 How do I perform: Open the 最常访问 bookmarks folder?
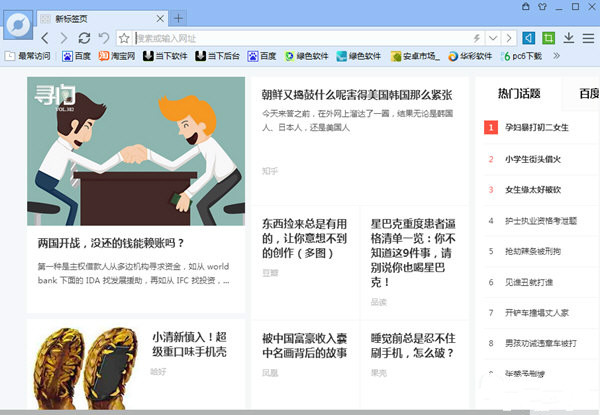point(32,56)
